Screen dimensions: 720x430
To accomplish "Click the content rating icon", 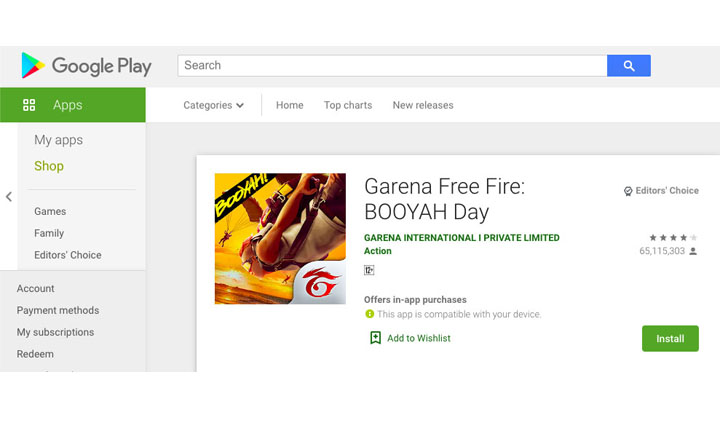I will point(369,270).
